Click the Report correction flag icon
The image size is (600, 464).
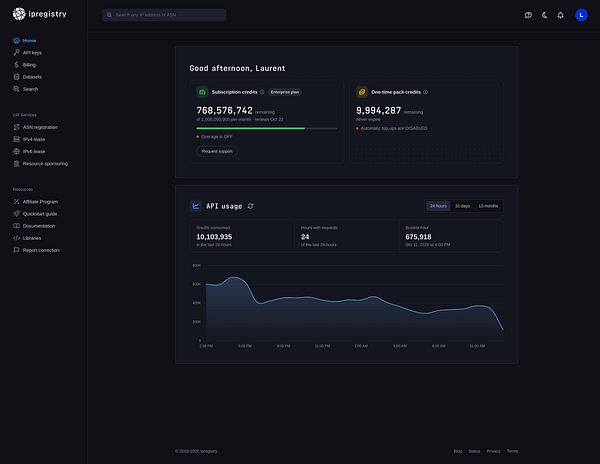point(16,250)
